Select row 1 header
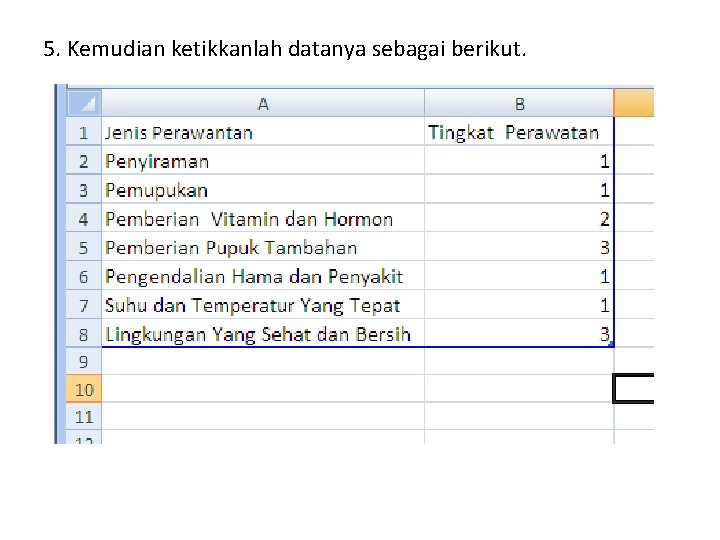720x540 pixels. pyautogui.click(x=84, y=132)
